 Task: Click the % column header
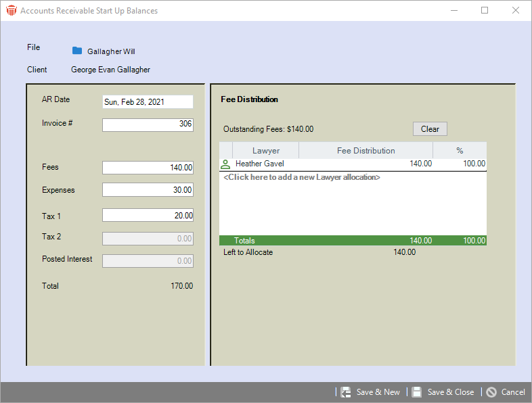[460, 151]
